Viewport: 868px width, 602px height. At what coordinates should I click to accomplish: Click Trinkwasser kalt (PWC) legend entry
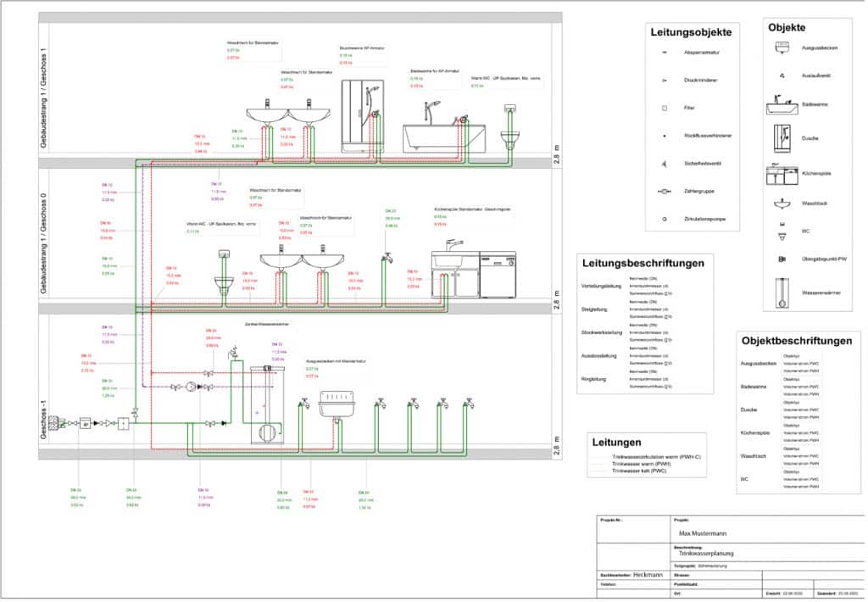click(x=639, y=471)
